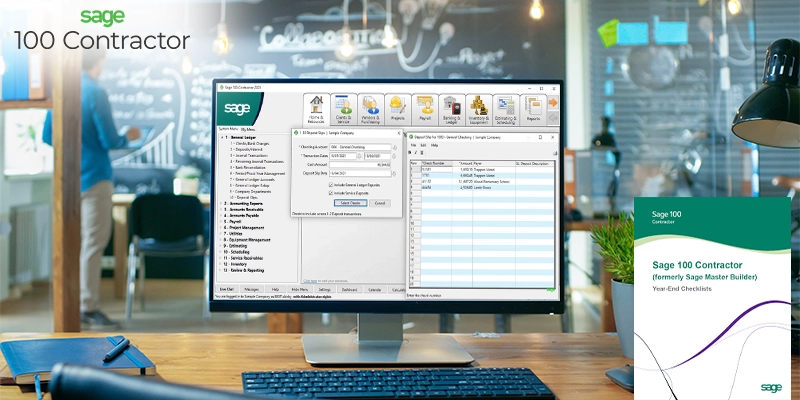Expand the 8 - Equipment Management node
The height and width of the screenshot is (400, 800).
221,240
